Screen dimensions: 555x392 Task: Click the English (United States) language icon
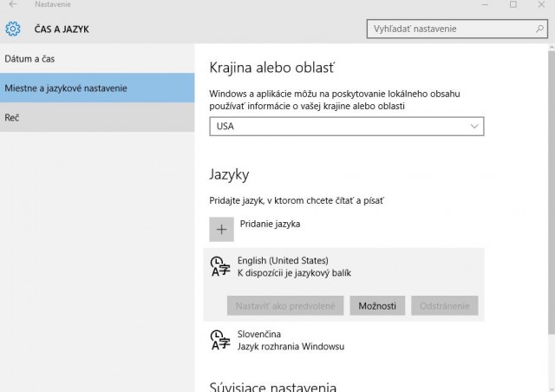tap(220, 267)
